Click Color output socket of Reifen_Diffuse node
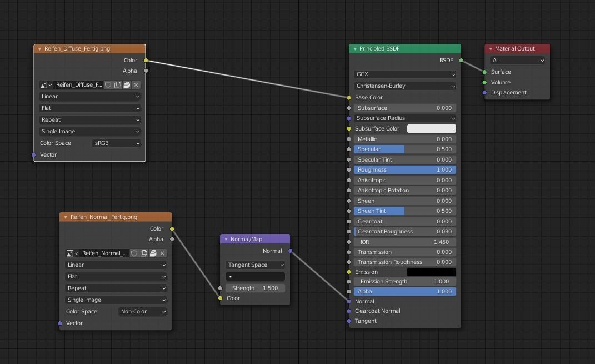Viewport: 595px width, 364px height. click(x=146, y=61)
